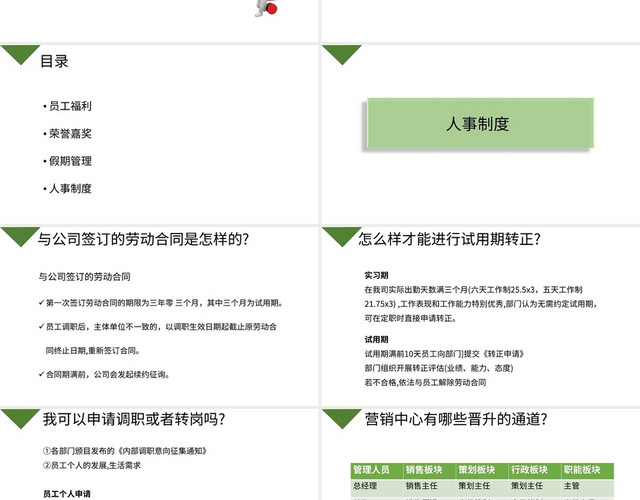Click the line 同终止日期,重新签订合同
Image resolution: width=640 pixels, height=500 pixels.
(93, 351)
